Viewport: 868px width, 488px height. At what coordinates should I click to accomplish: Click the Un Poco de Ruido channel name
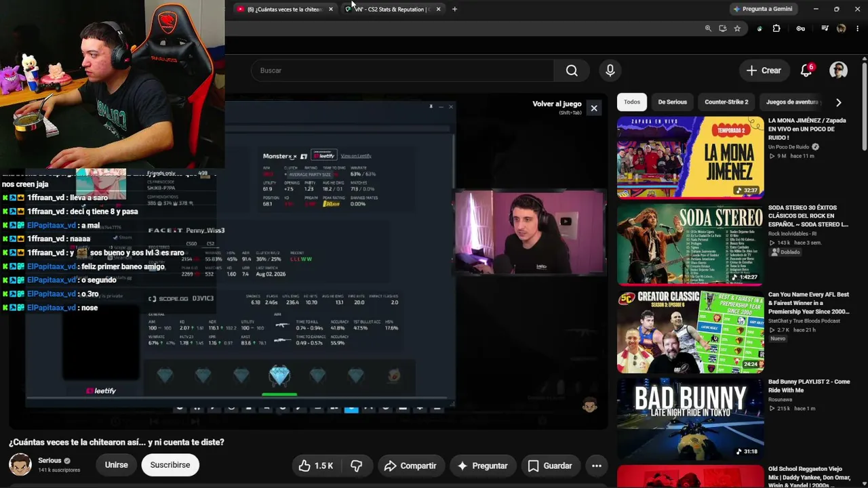click(789, 147)
